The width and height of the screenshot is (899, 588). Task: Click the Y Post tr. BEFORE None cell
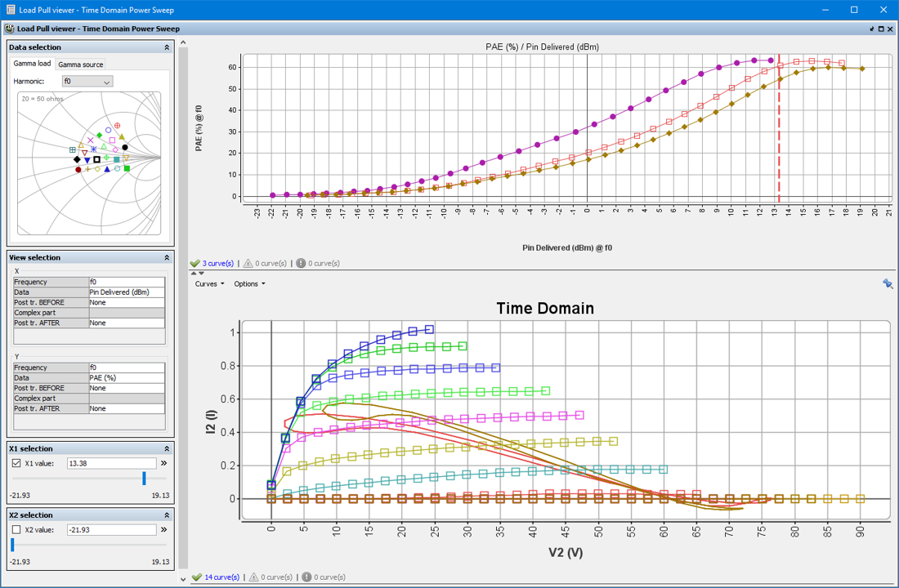(x=127, y=388)
